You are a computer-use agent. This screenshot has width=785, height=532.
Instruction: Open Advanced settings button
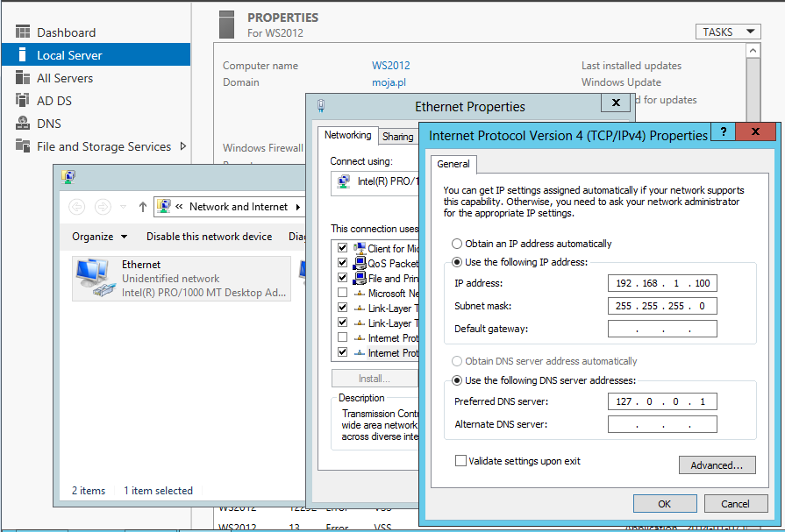pos(717,465)
